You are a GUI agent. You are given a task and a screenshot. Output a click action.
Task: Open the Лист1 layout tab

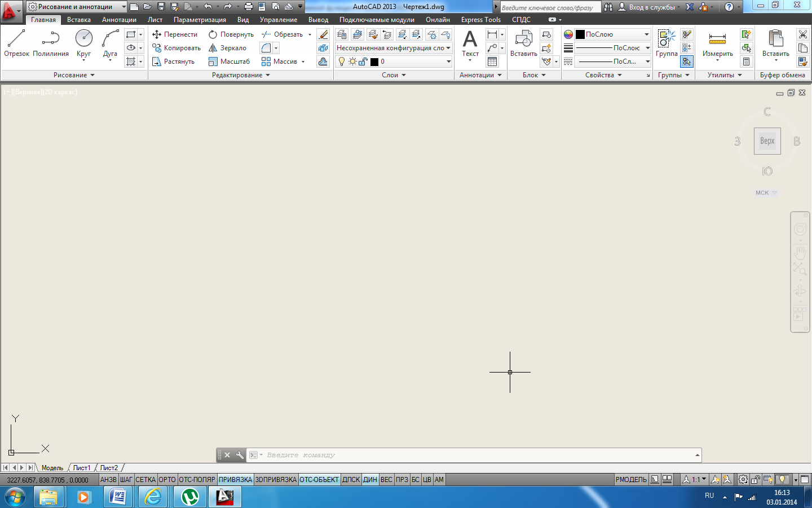[81, 468]
